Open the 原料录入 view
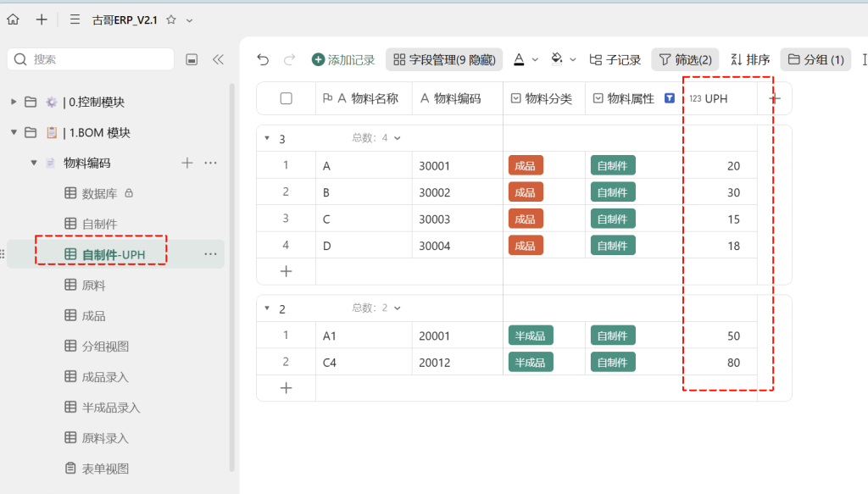Screen dimensions: 868x494 pyautogui.click(x=105, y=438)
